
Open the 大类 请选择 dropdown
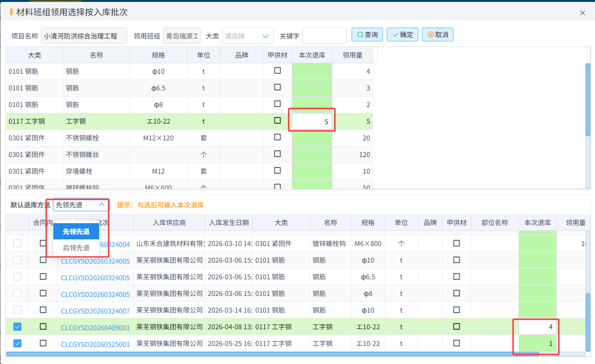click(248, 36)
